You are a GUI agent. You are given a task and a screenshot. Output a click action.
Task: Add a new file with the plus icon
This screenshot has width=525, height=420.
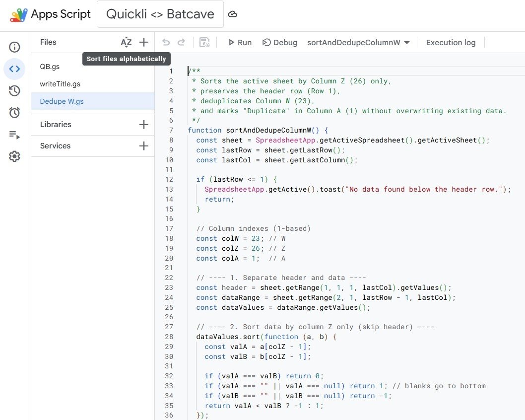143,42
